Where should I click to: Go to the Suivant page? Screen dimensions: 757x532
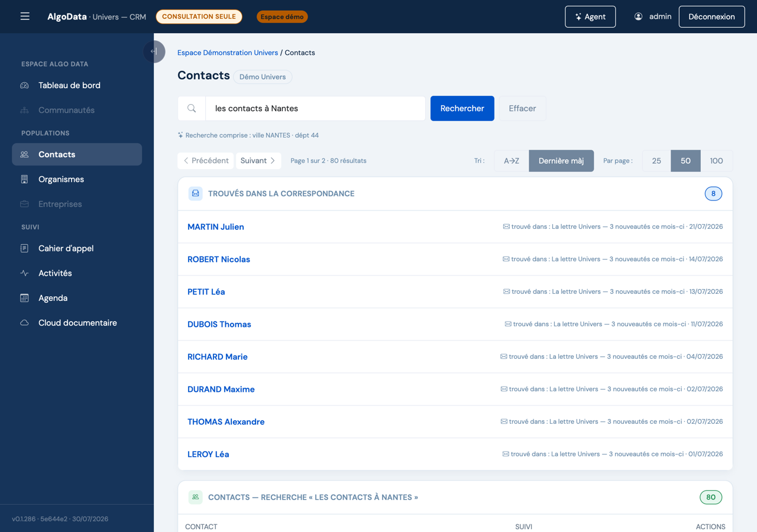[258, 161]
